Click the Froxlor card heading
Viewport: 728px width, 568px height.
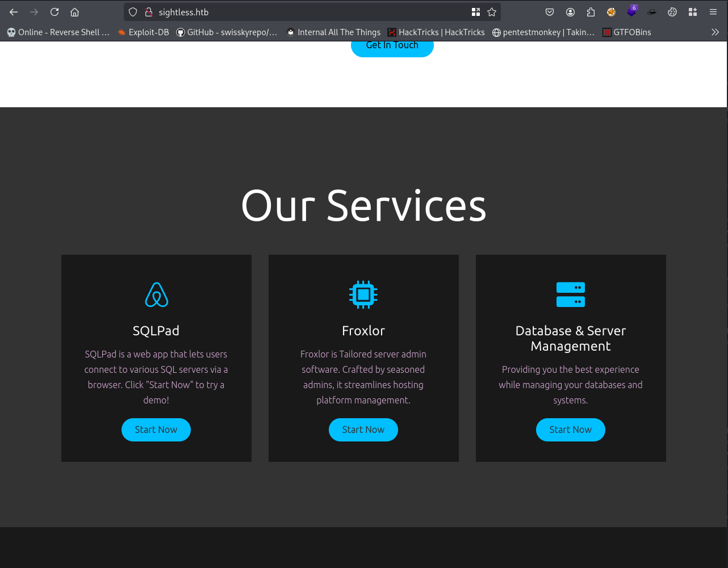363,331
